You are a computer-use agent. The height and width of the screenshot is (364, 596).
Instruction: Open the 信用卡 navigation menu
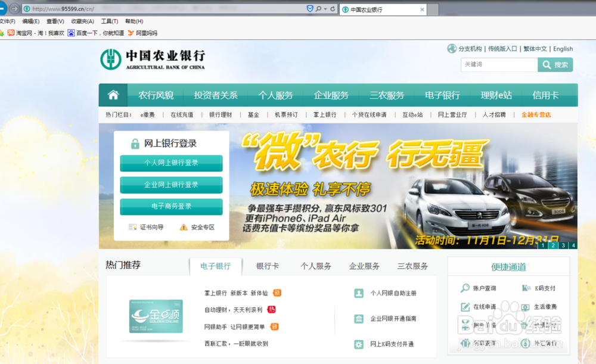coord(545,95)
